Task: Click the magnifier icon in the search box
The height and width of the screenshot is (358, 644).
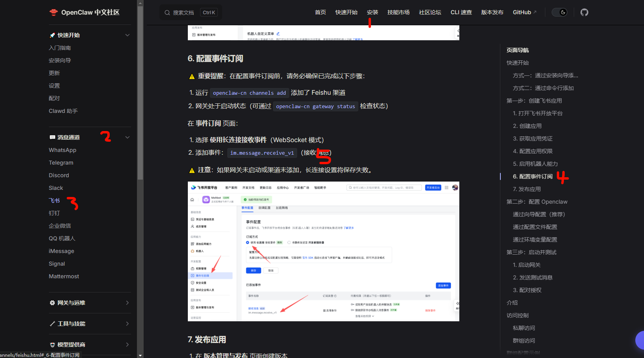Action: pos(167,12)
